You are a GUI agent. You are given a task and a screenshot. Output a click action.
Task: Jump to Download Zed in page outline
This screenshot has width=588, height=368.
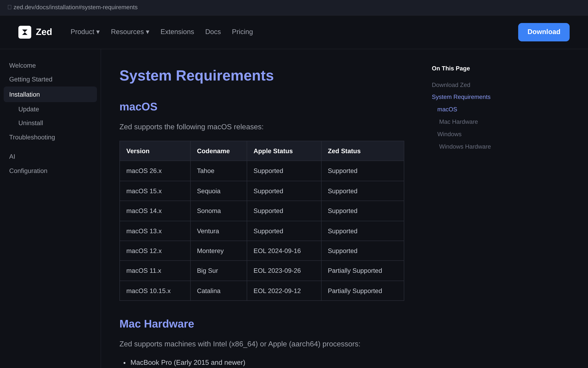[451, 85]
